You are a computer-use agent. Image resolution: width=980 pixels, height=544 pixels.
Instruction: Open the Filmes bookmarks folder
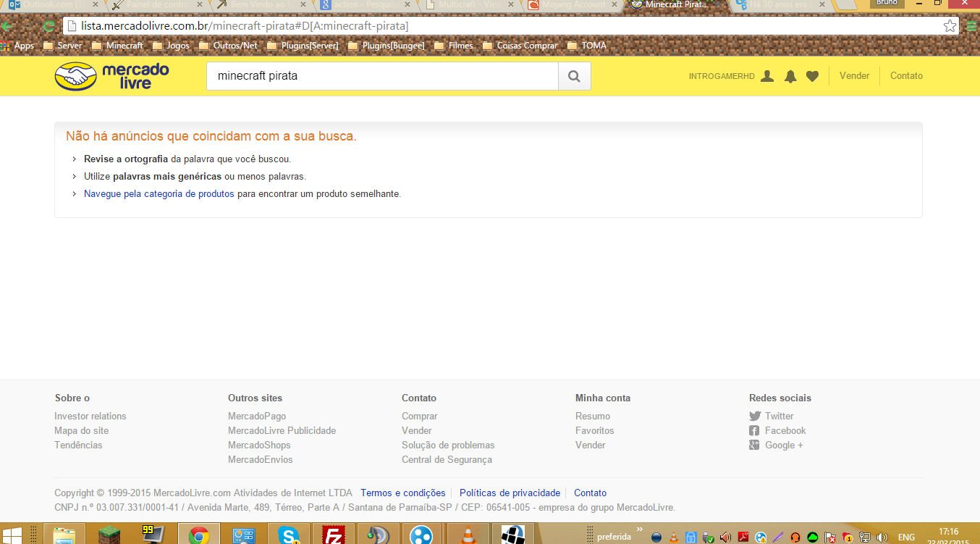[x=454, y=46]
